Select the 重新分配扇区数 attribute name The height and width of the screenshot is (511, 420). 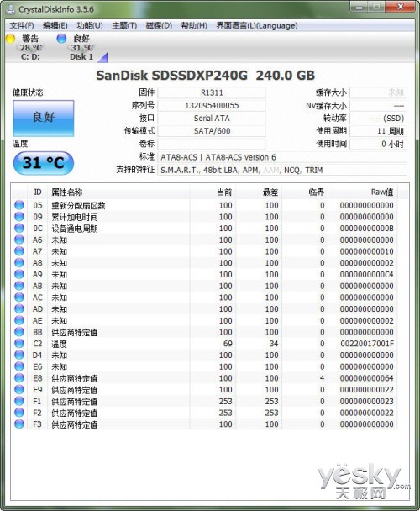tap(78, 206)
